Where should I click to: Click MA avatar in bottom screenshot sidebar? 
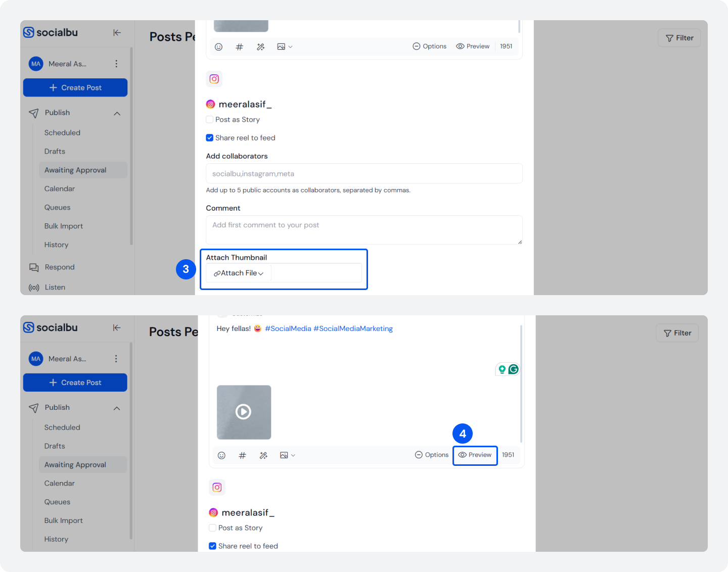coord(36,359)
